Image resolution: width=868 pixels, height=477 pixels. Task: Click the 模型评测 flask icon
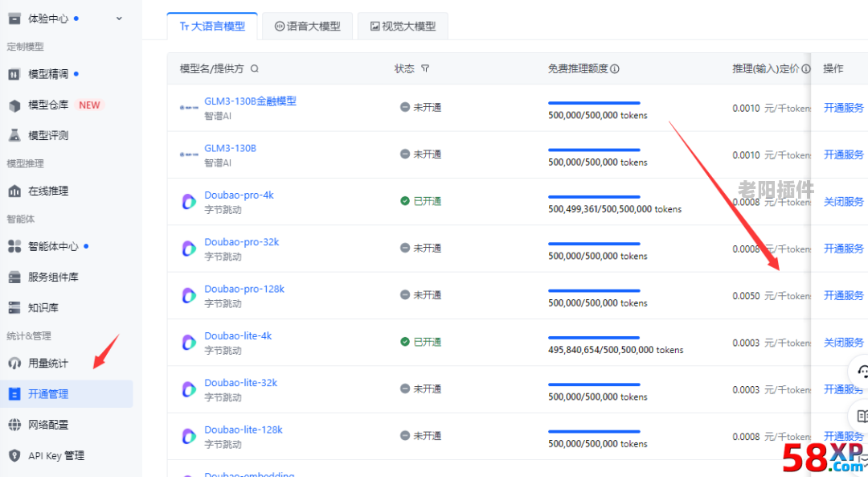[14, 135]
